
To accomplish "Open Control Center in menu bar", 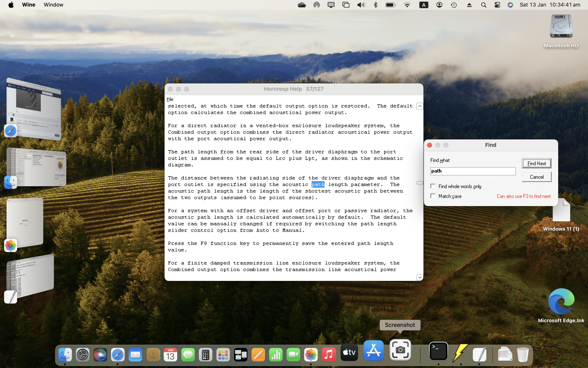I will (497, 5).
